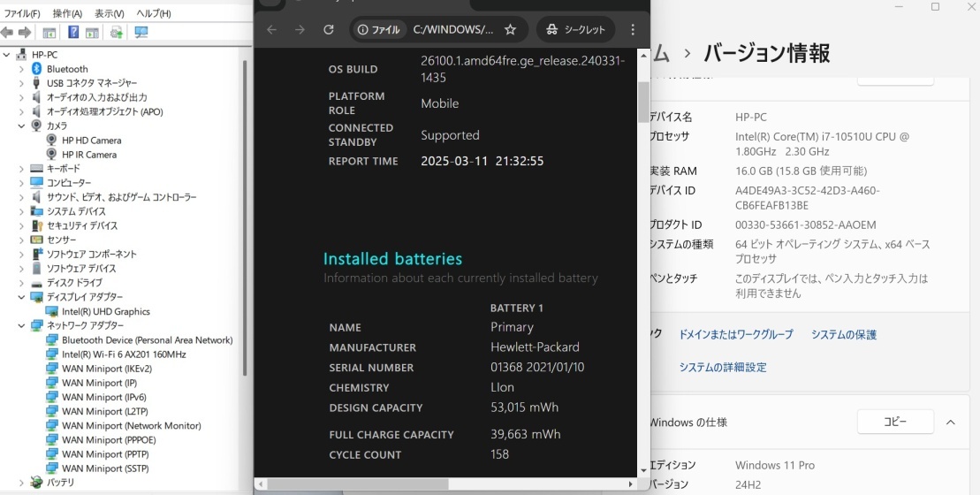Click the back arrow in Device Manager toolbar
The height and width of the screenshot is (495, 980).
pos(7,32)
